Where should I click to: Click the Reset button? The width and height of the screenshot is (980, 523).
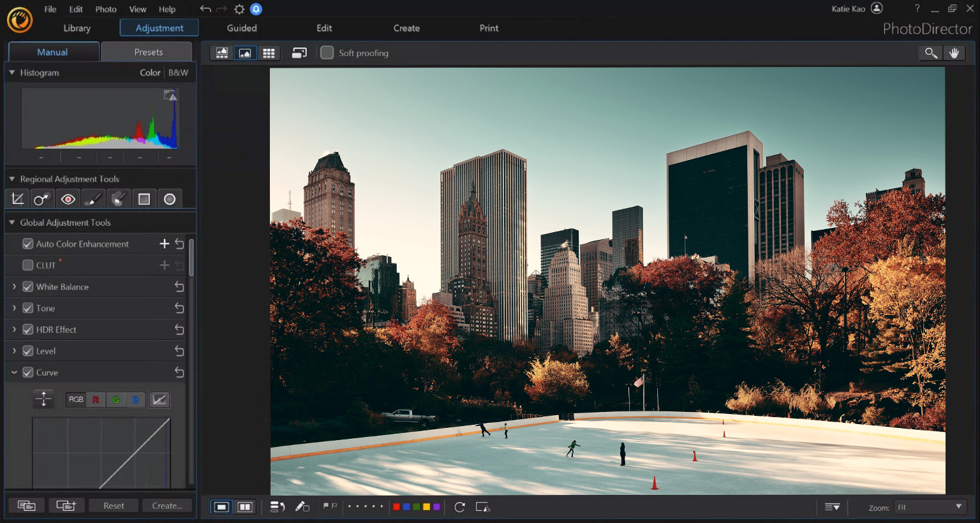point(114,506)
